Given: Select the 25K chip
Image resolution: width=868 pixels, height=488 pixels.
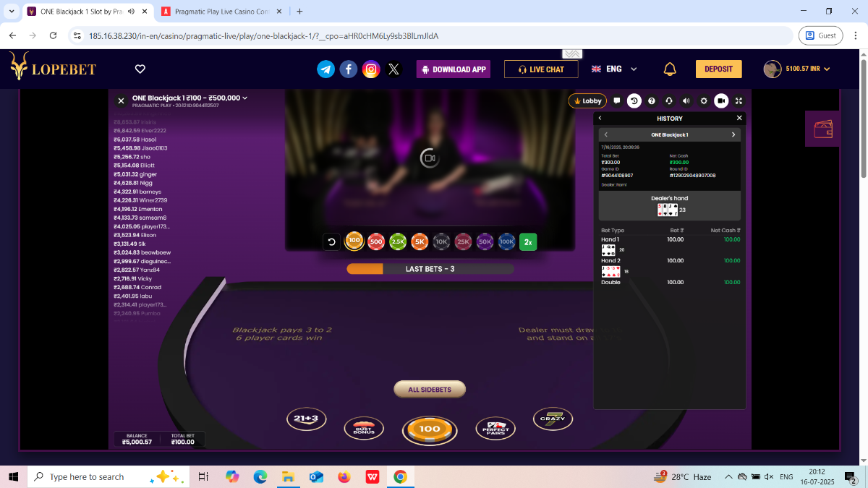Looking at the screenshot, I should point(463,242).
